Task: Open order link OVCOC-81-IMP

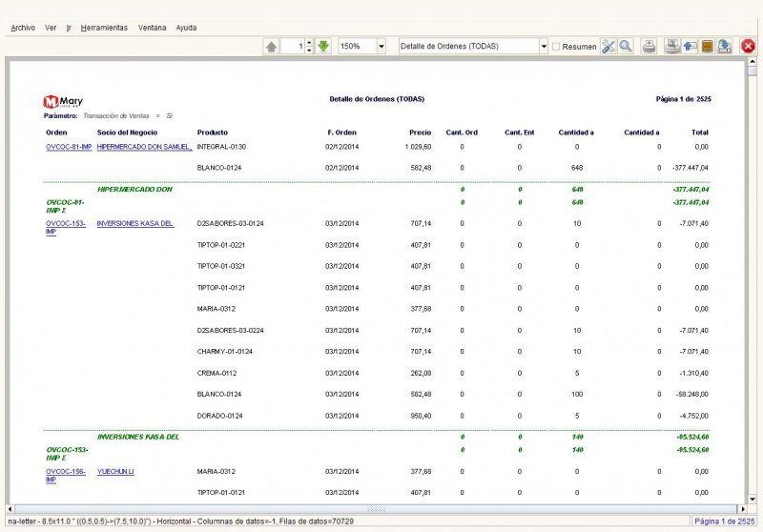Action: pos(69,147)
